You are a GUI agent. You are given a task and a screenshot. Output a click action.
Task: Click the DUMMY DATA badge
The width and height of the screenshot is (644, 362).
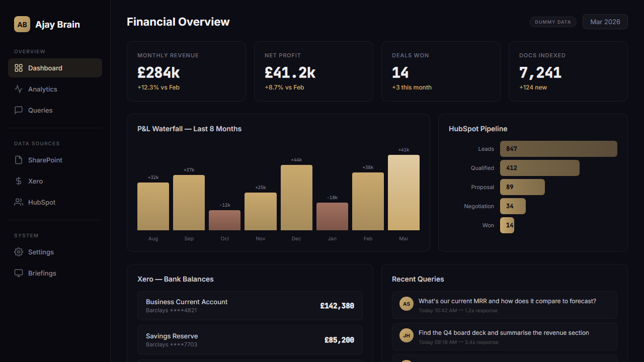click(552, 22)
